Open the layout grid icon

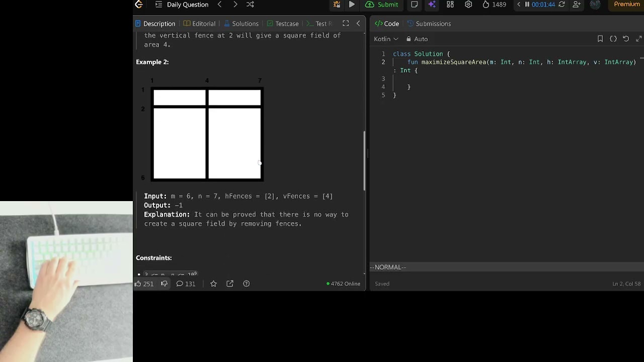click(x=450, y=5)
